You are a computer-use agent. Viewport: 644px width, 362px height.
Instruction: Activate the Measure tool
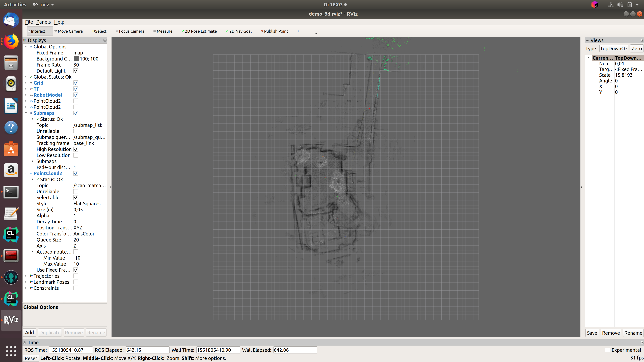click(163, 31)
